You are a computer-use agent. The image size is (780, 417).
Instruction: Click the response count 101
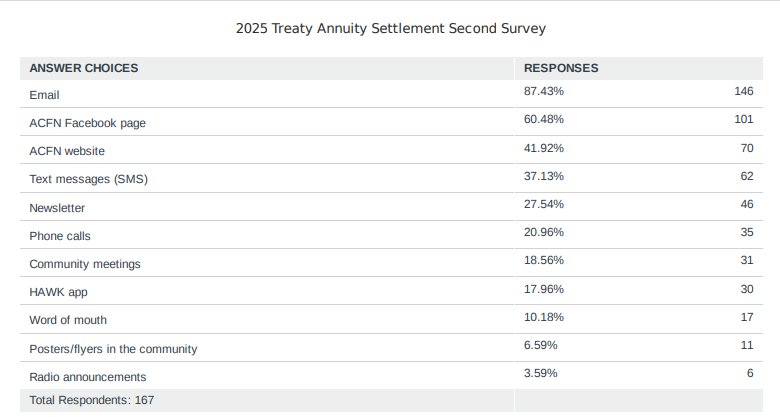[x=743, y=119]
